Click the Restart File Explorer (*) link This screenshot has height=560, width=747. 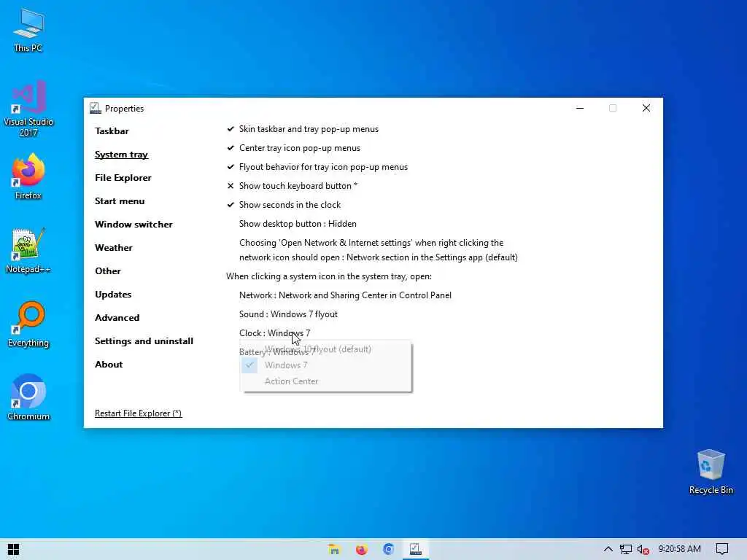click(x=138, y=413)
